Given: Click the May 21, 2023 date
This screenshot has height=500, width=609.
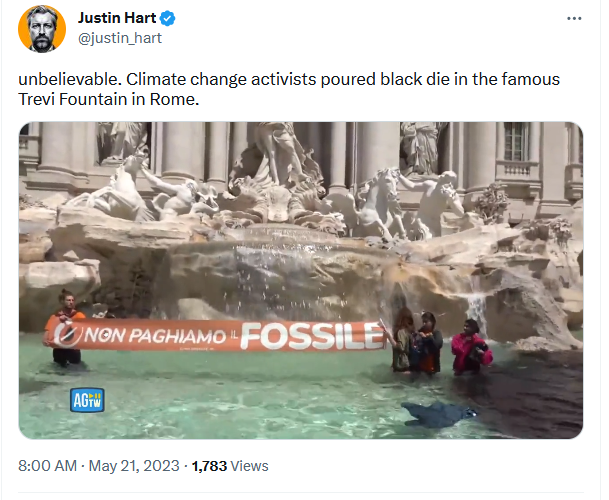Looking at the screenshot, I should pos(134,466).
